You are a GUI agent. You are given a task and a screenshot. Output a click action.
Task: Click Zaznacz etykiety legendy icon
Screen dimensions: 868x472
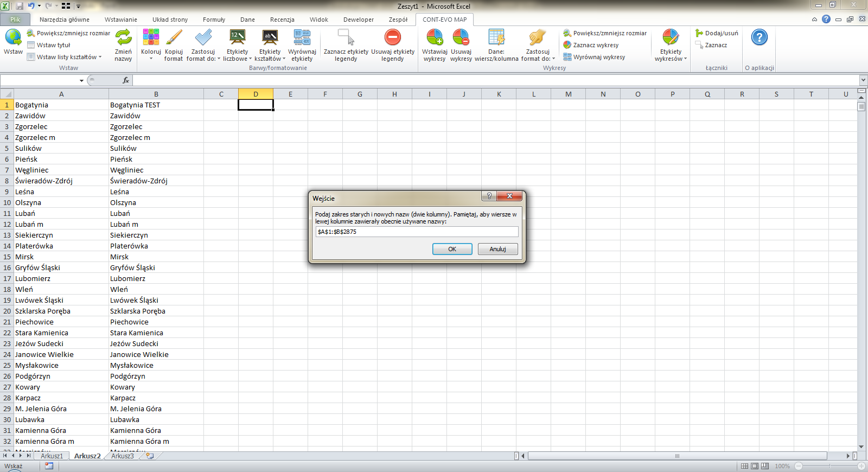pyautogui.click(x=346, y=37)
